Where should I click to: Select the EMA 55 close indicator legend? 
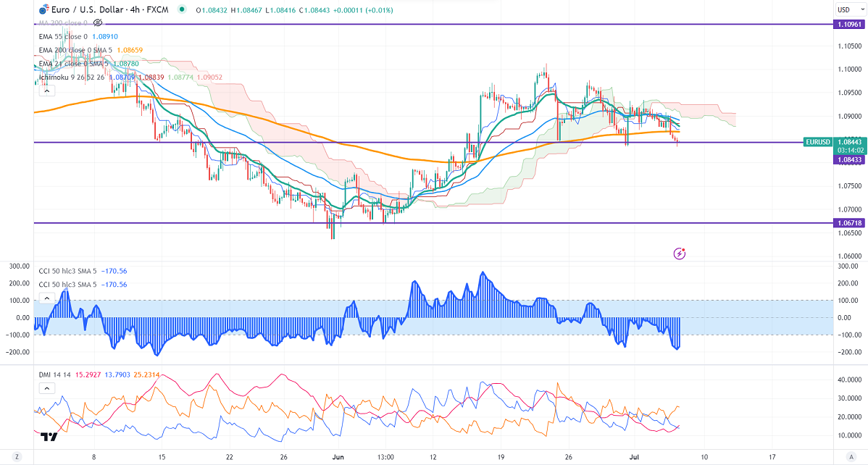(x=63, y=36)
